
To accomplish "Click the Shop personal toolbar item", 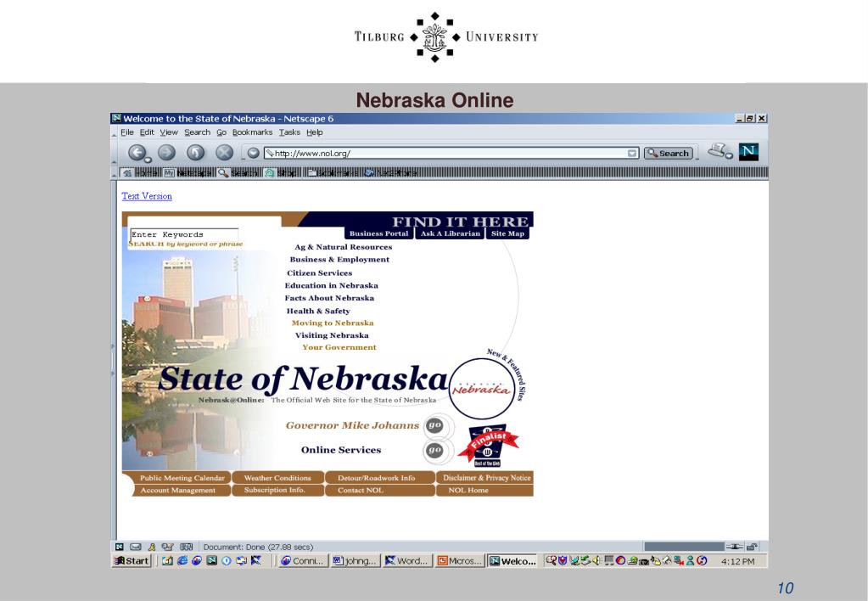I will [x=281, y=173].
